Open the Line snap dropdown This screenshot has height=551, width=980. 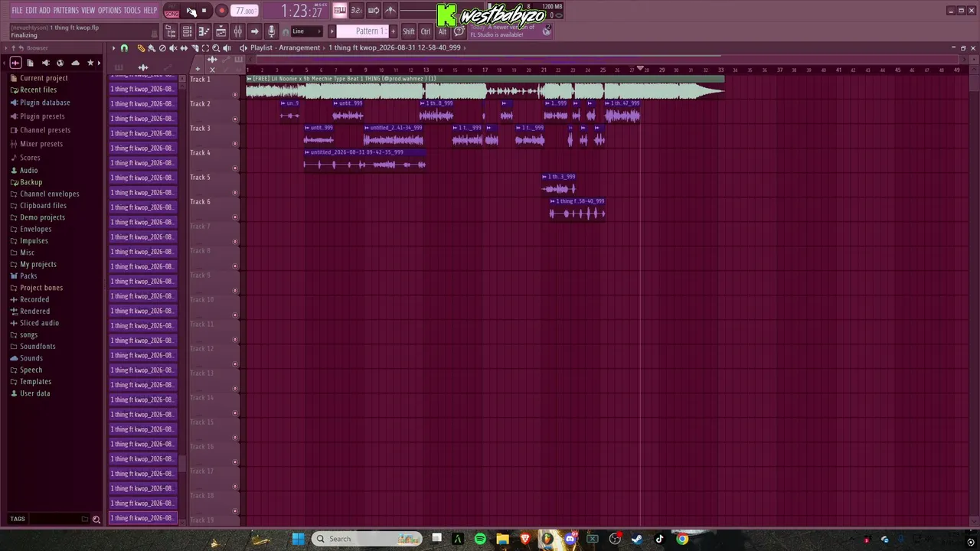[x=307, y=31]
